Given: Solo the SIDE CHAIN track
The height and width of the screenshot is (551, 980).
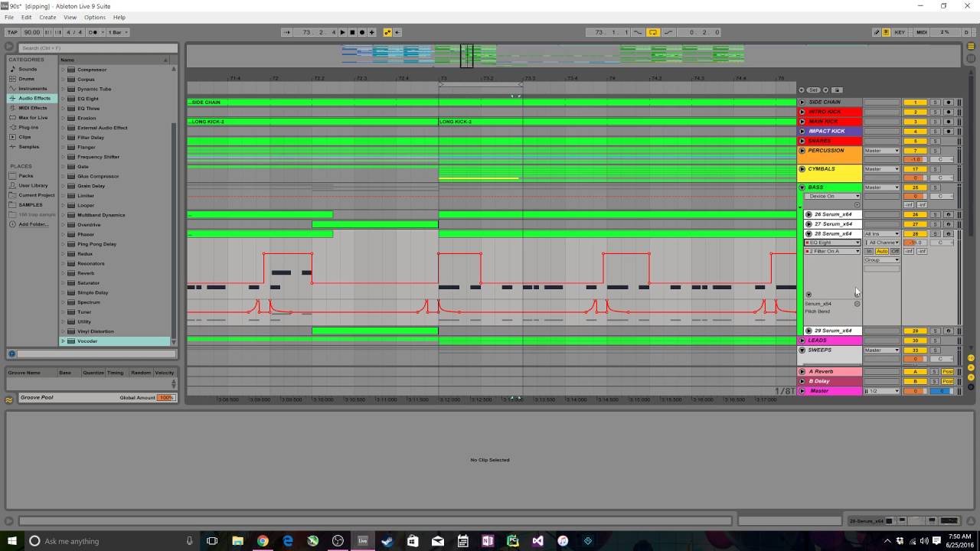Looking at the screenshot, I should 935,102.
